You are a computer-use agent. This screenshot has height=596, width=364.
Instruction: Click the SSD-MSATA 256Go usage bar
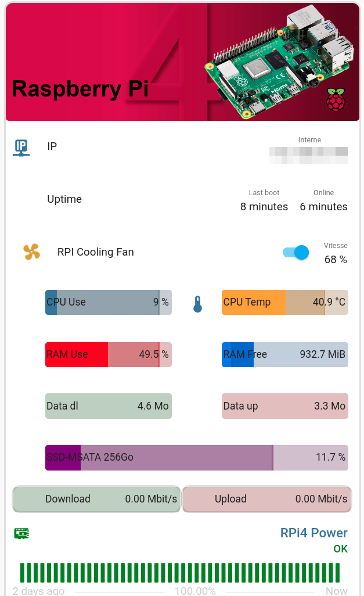[197, 458]
